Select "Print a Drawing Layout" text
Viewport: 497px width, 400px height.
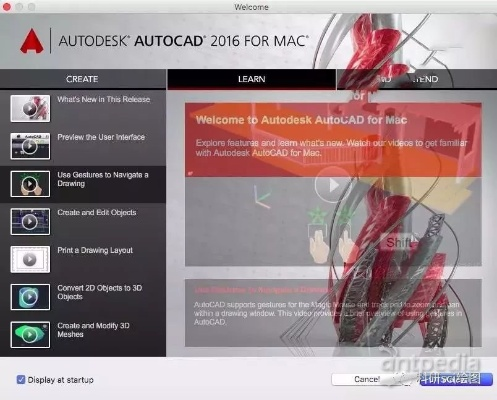95,250
